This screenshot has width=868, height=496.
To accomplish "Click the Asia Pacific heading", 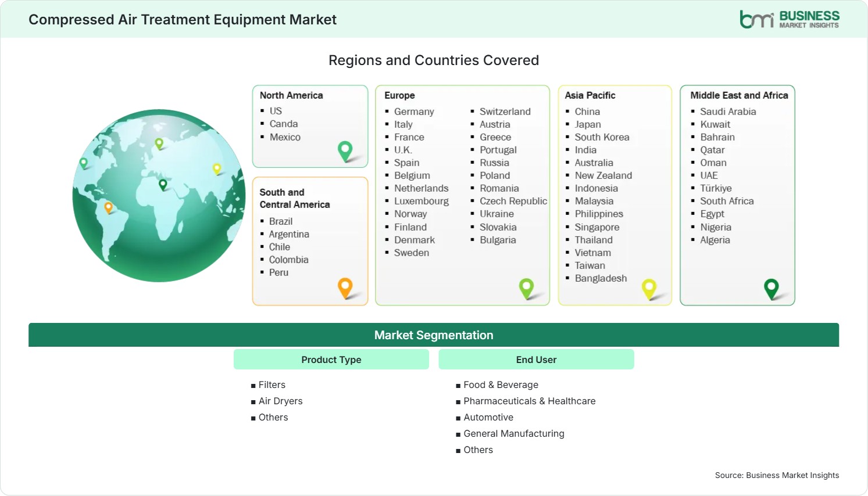I will pyautogui.click(x=590, y=95).
